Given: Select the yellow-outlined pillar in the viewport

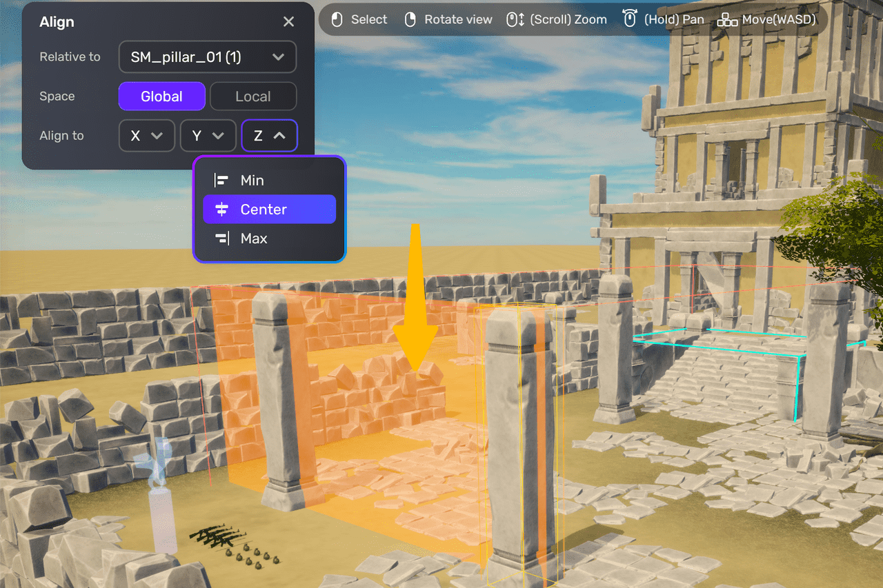Looking at the screenshot, I should pyautogui.click(x=519, y=441).
